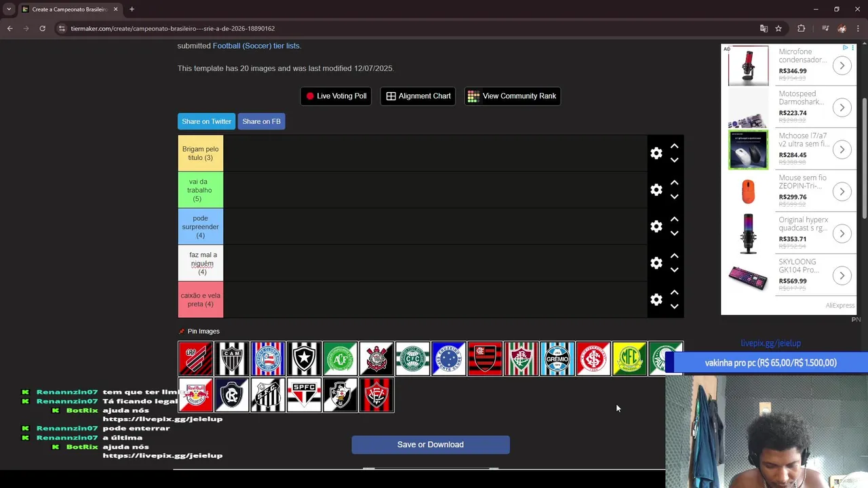Select the Vasco da Gama crest
Image resolution: width=868 pixels, height=488 pixels.
[340, 395]
